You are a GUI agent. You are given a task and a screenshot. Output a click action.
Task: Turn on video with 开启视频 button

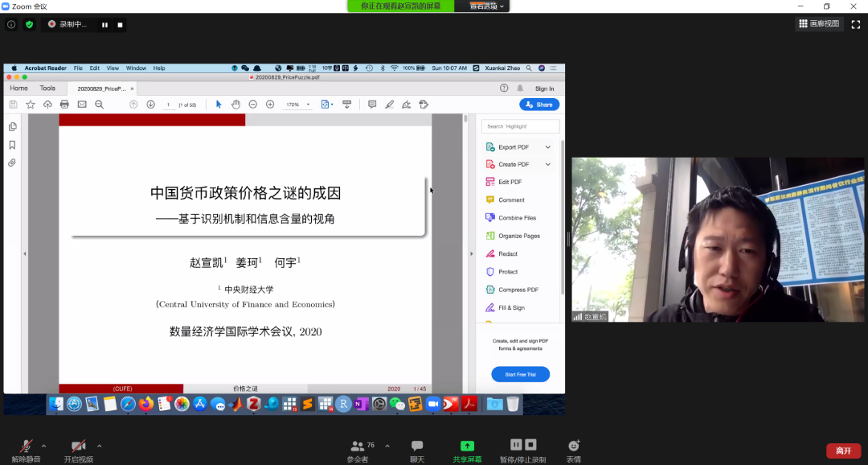click(78, 446)
